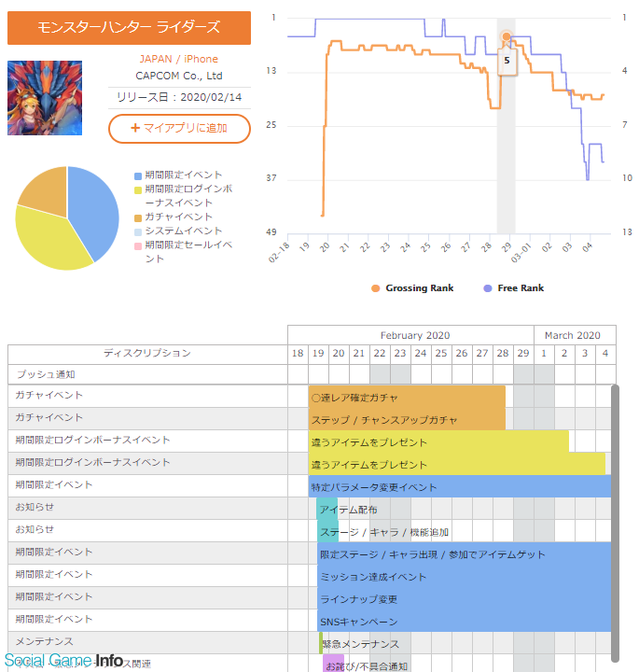Click the orange data point marker on the rank chart
This screenshot has height=672, width=639.
(x=507, y=36)
